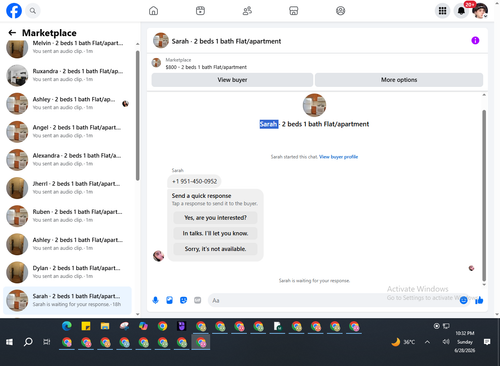Open Task View on the taskbar
The height and width of the screenshot is (366, 500).
coord(47,342)
